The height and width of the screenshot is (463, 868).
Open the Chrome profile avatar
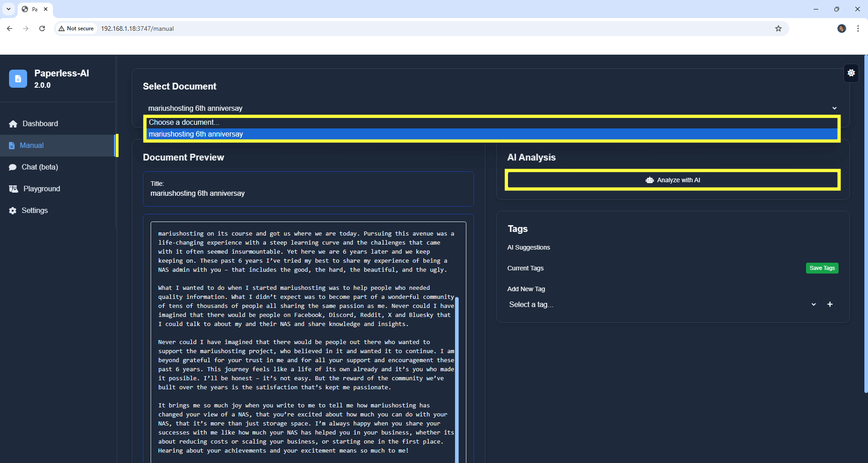click(x=842, y=28)
